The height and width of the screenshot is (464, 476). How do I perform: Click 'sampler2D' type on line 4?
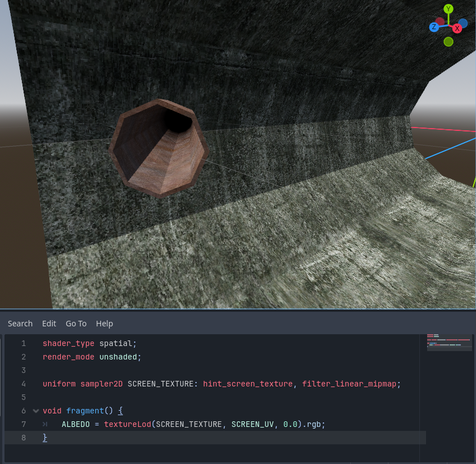(x=102, y=384)
